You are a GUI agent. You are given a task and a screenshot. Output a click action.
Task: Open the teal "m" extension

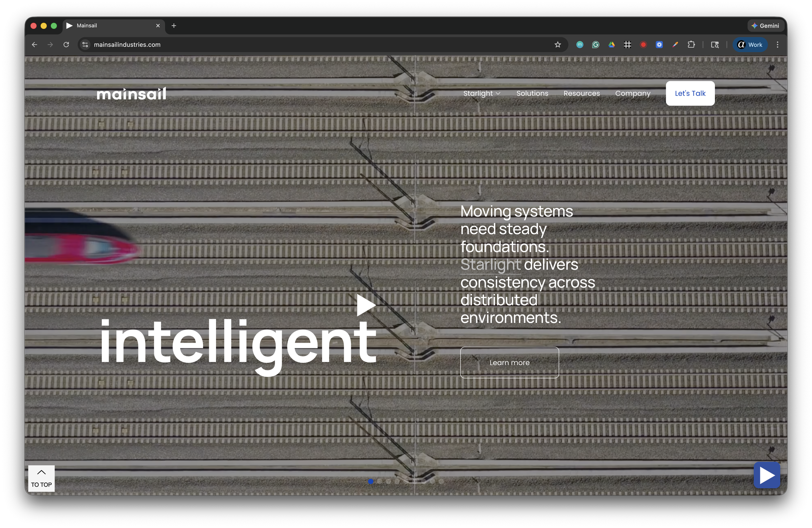580,45
